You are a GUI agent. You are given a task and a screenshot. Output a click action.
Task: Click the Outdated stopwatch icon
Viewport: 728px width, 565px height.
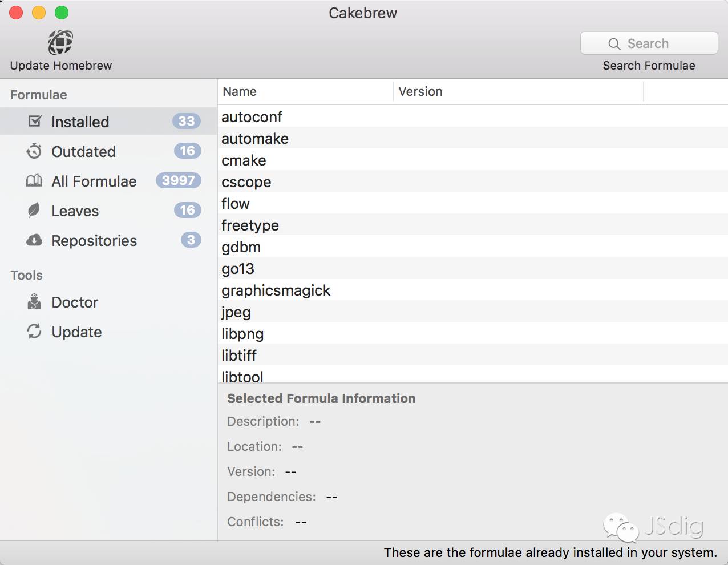34,151
